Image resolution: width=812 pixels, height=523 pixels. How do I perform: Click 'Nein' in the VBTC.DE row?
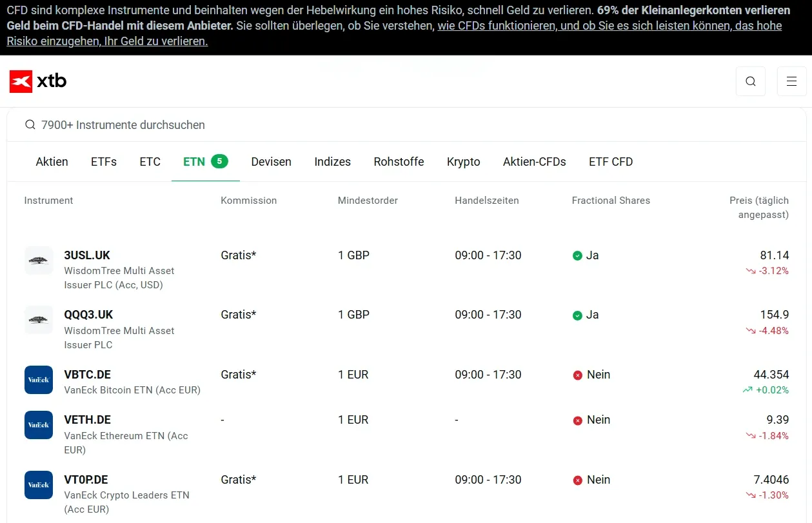(x=599, y=375)
